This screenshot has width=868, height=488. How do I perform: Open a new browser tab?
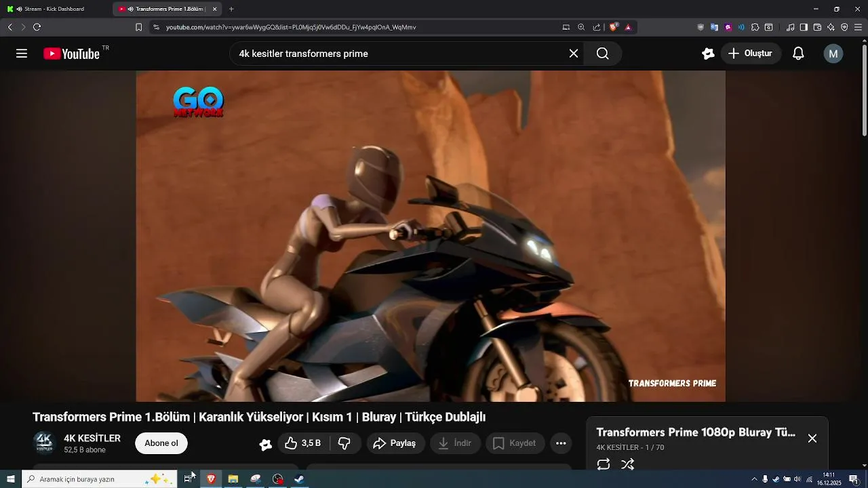click(231, 9)
